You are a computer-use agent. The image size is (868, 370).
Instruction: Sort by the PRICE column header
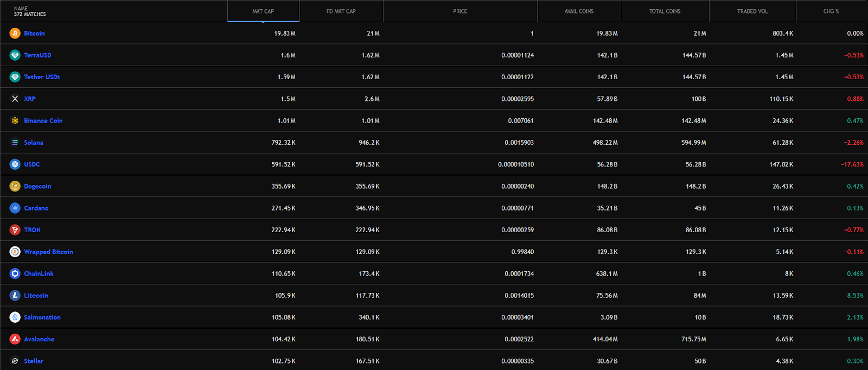(x=460, y=11)
